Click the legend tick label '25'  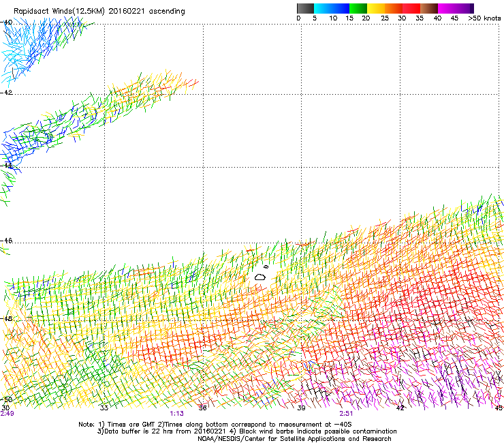coord(385,18)
